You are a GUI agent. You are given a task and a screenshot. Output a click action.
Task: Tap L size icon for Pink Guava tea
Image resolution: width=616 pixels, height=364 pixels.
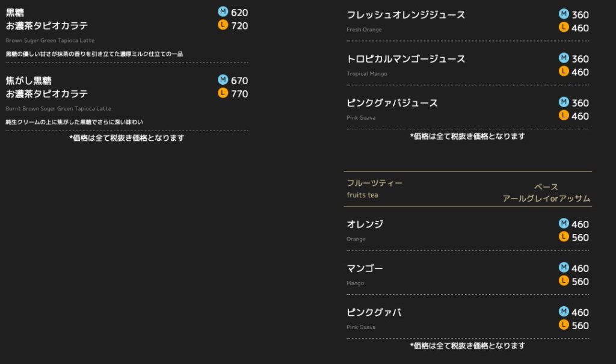[x=564, y=325]
